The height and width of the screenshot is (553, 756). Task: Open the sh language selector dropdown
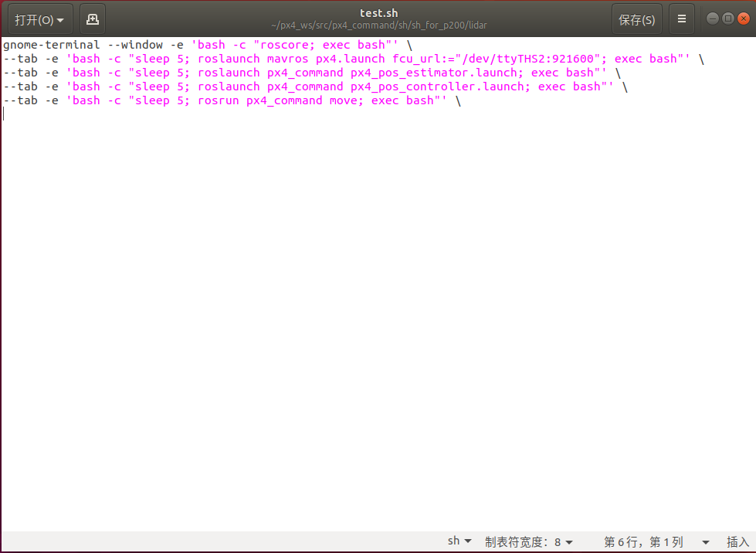tap(459, 541)
